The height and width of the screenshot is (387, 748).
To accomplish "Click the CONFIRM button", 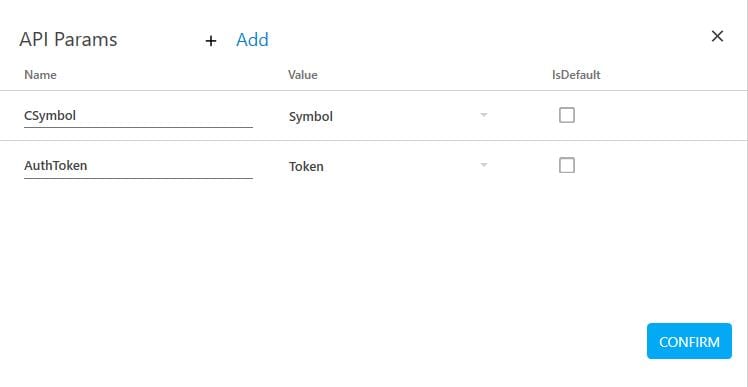I will (x=689, y=341).
